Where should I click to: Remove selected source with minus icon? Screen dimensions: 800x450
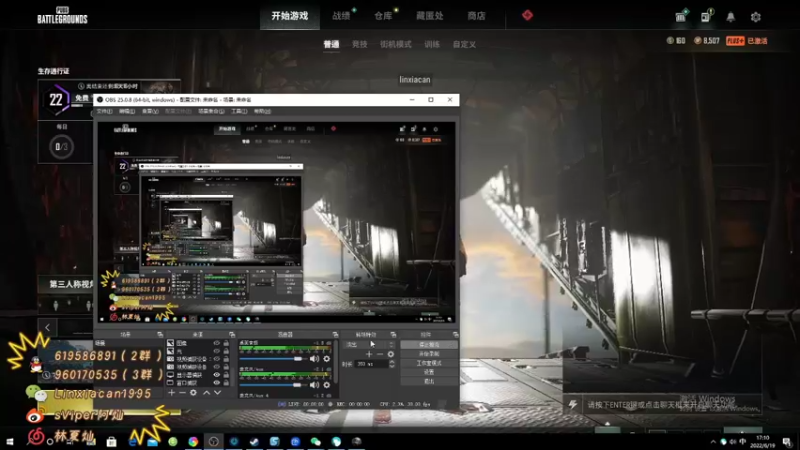coord(182,392)
